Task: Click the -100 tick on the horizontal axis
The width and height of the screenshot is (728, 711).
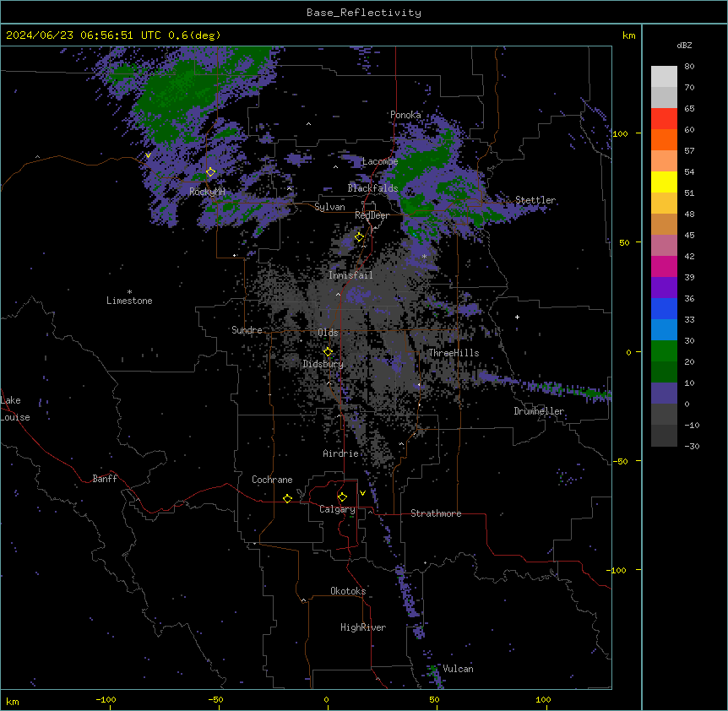Action: pyautogui.click(x=106, y=699)
